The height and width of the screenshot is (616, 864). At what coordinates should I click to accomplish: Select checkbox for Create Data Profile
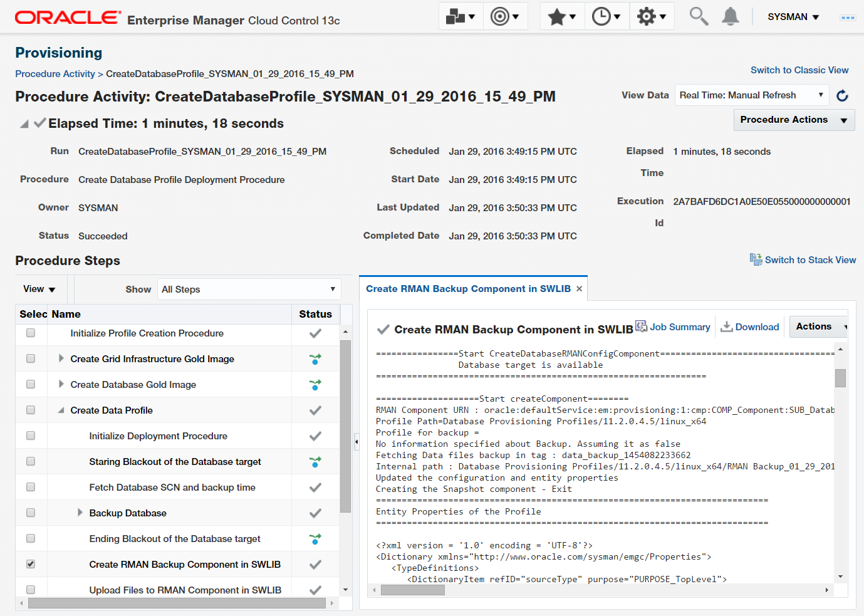pyautogui.click(x=31, y=410)
